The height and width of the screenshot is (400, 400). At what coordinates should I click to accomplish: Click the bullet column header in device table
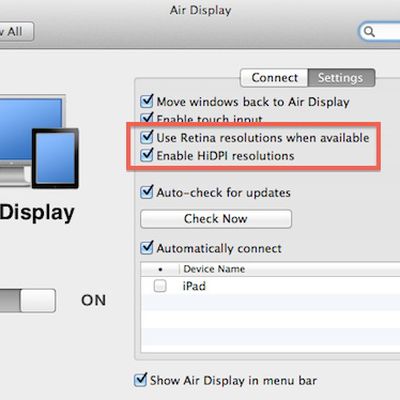[x=160, y=269]
